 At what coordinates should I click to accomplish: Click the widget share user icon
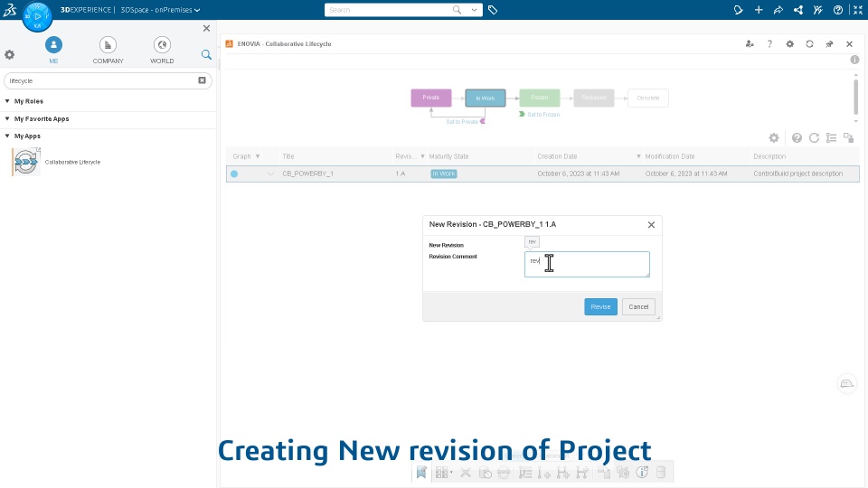click(x=750, y=43)
